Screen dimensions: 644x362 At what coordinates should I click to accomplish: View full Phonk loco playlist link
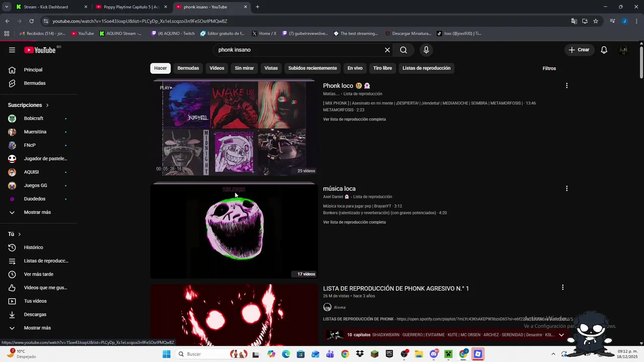coord(354,119)
